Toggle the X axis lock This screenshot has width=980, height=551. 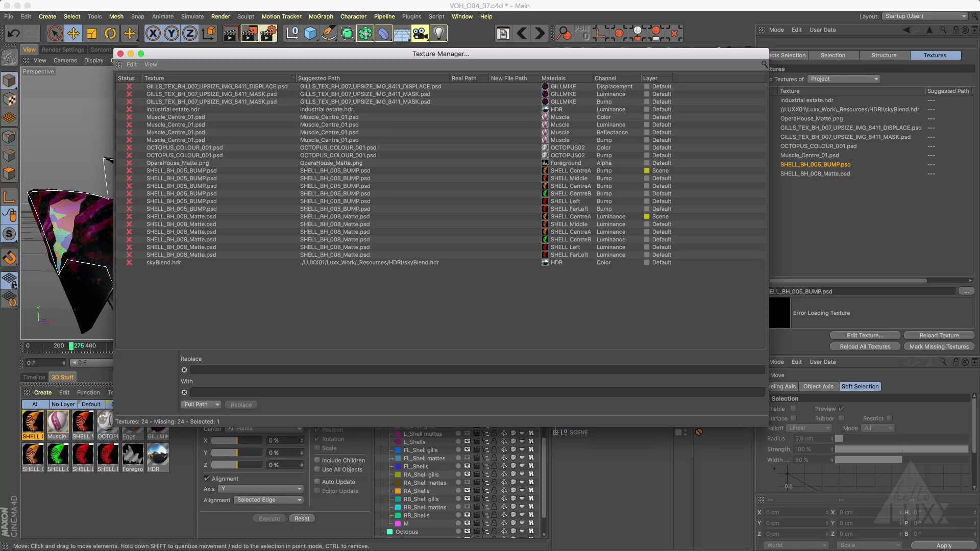click(x=153, y=34)
